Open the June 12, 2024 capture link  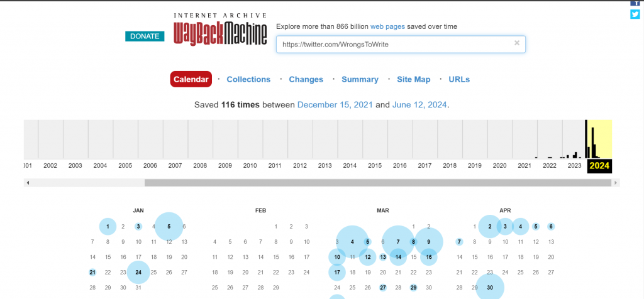pyautogui.click(x=419, y=105)
